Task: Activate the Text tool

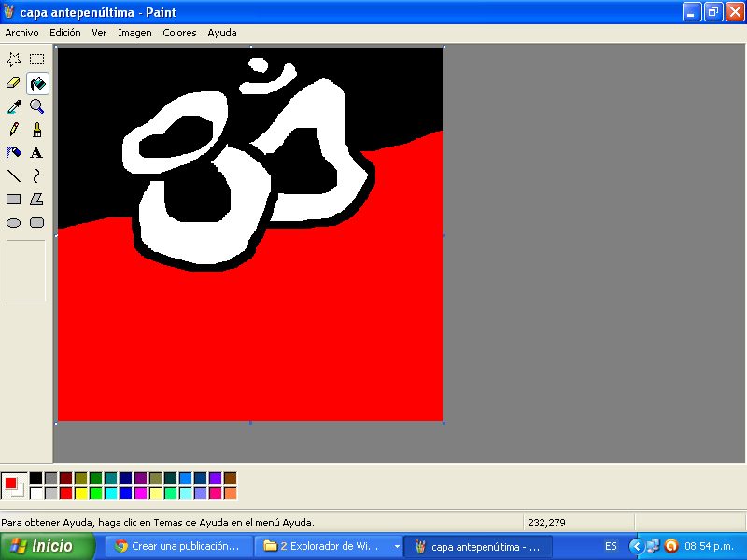Action: tap(37, 153)
